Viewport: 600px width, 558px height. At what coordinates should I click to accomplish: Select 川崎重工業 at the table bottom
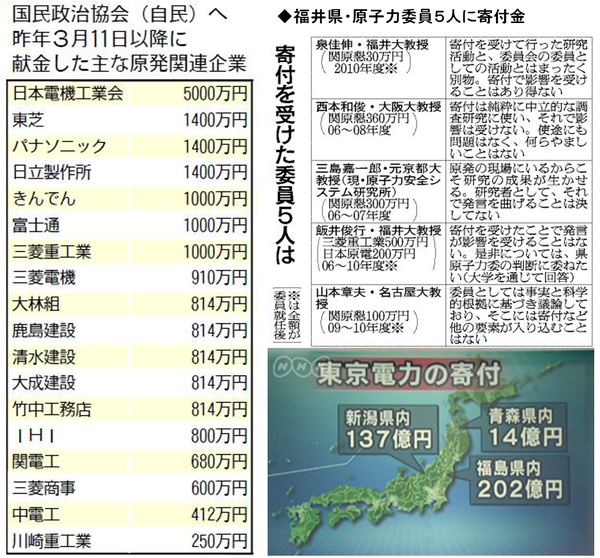pyautogui.click(x=52, y=541)
